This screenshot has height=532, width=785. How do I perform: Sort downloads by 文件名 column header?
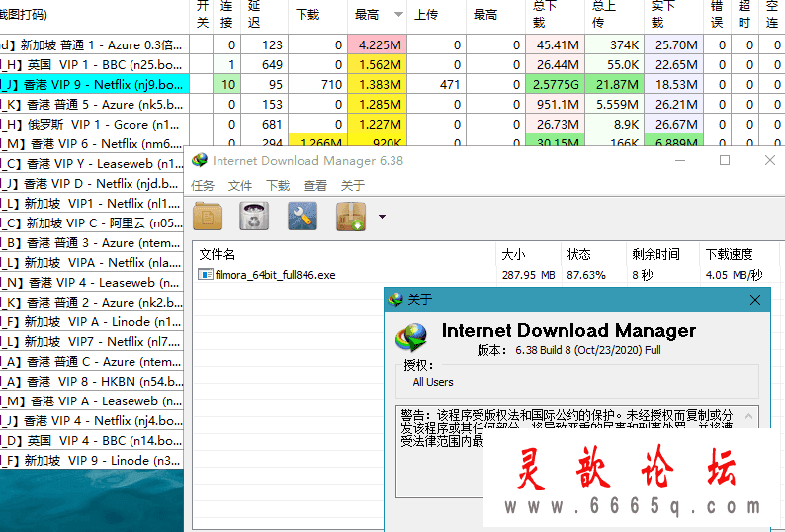(x=344, y=254)
